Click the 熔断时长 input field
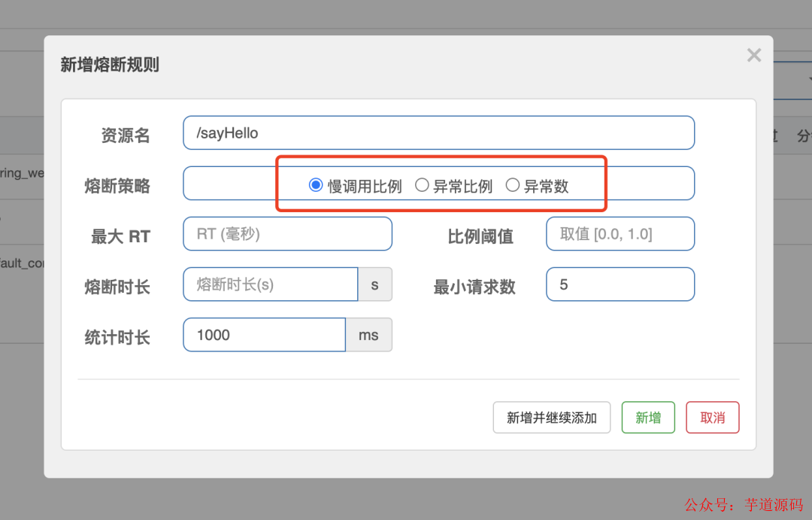 270,284
